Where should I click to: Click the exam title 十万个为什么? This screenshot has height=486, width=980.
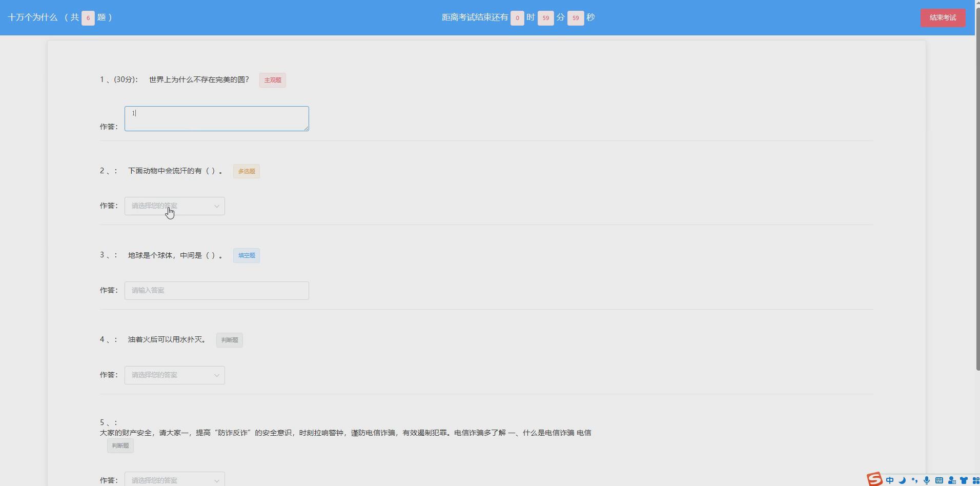(x=33, y=17)
